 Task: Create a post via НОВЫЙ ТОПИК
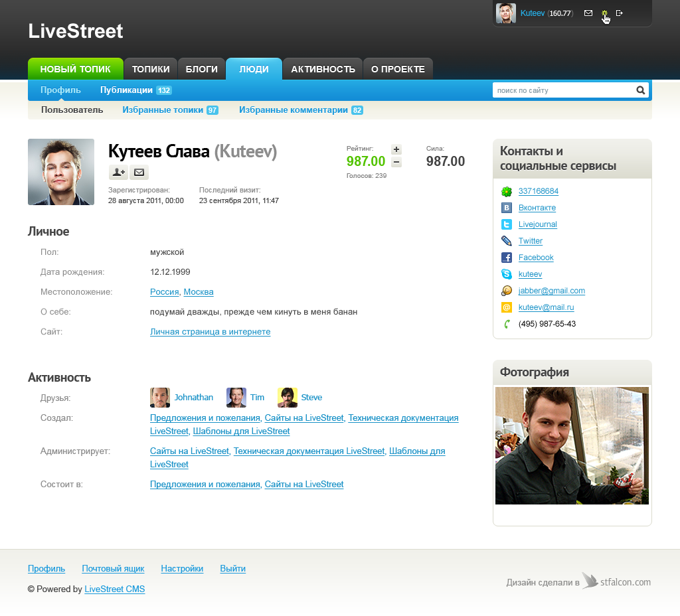point(75,69)
